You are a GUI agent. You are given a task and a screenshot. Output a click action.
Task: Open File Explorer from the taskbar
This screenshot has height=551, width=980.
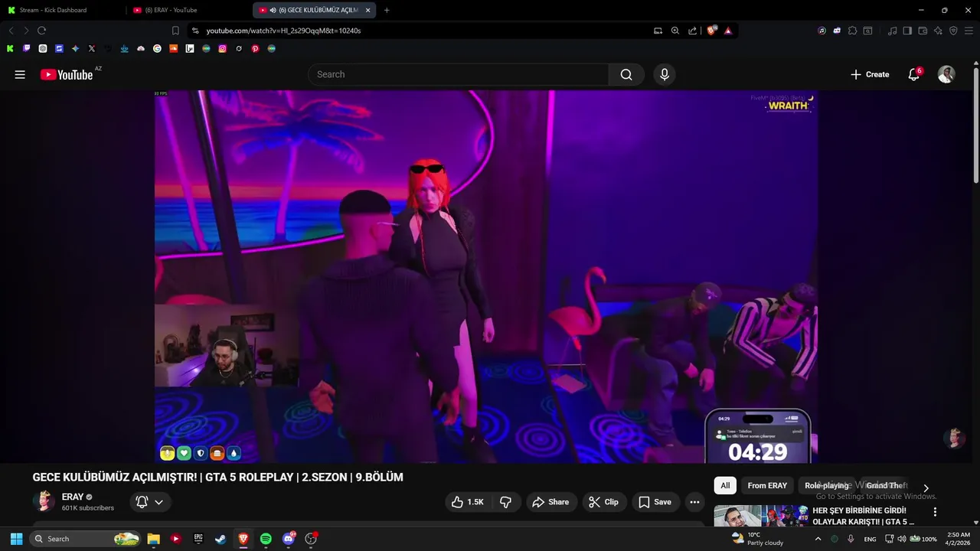[153, 539]
